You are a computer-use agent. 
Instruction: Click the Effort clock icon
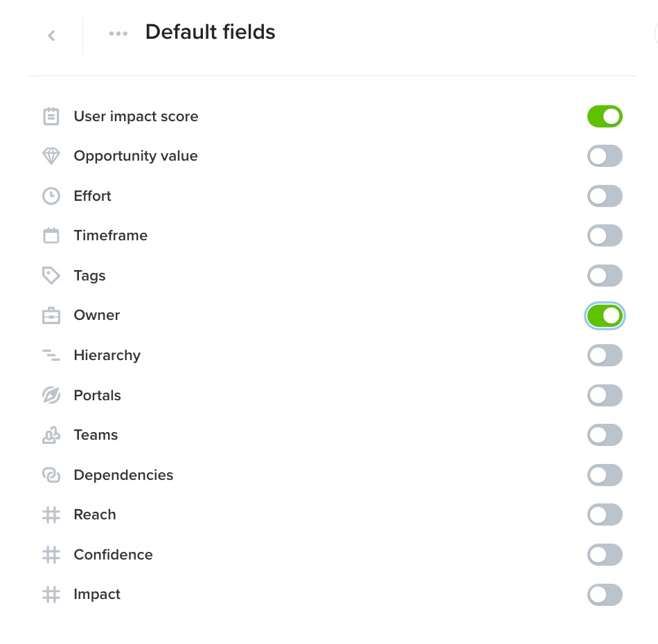pyautogui.click(x=51, y=196)
